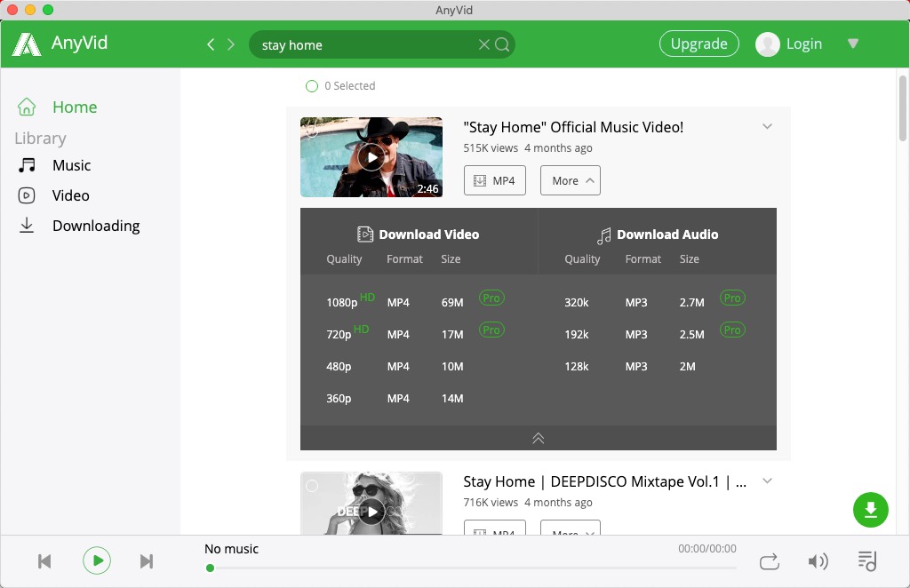Viewport: 910px width, 588px height.
Task: Download the first video as MP4
Action: (x=495, y=180)
